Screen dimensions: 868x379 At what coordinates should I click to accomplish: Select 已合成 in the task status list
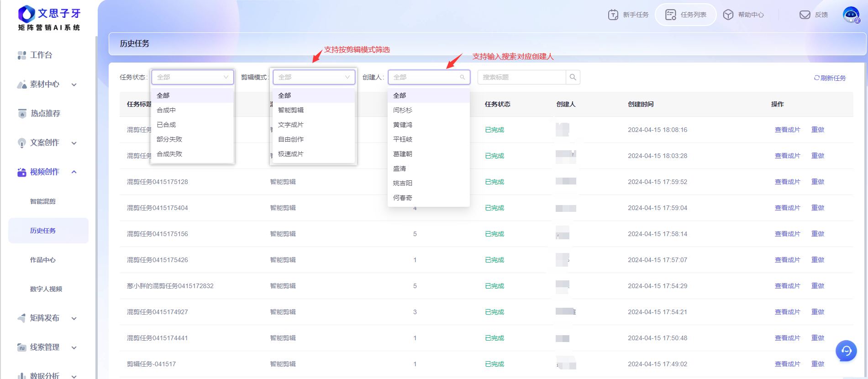tap(193, 125)
